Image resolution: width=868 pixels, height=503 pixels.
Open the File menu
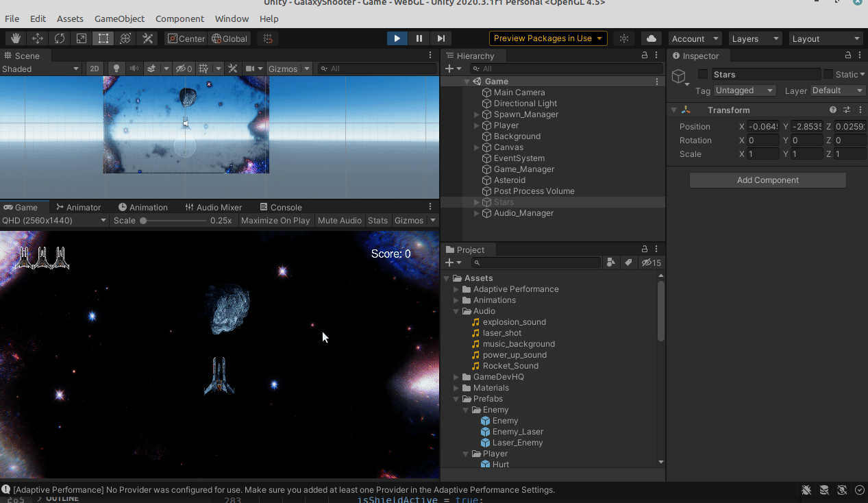point(12,19)
